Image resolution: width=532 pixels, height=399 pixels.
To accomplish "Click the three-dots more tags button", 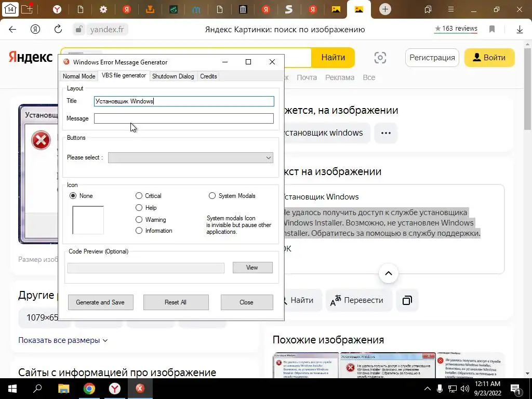I will click(x=386, y=133).
